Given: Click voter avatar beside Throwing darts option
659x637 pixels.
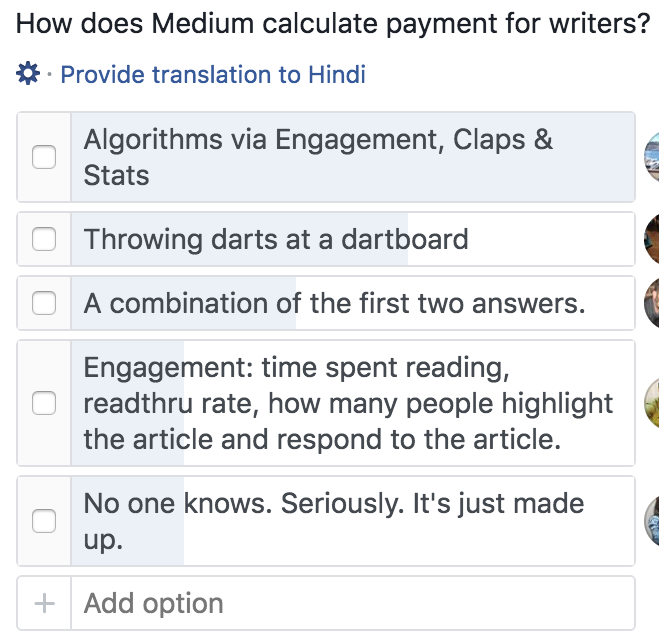Looking at the screenshot, I should (652, 239).
